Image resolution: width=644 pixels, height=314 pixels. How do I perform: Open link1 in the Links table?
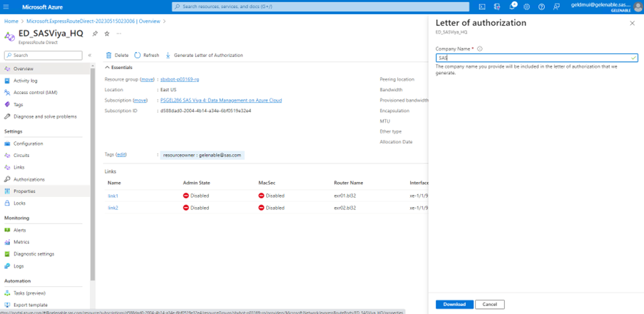click(x=113, y=196)
